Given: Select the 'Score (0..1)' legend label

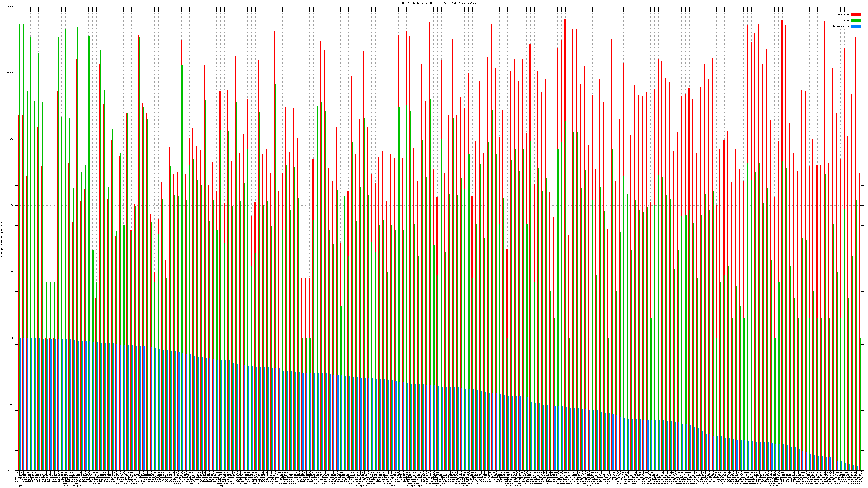Looking at the screenshot, I should pyautogui.click(x=841, y=26).
